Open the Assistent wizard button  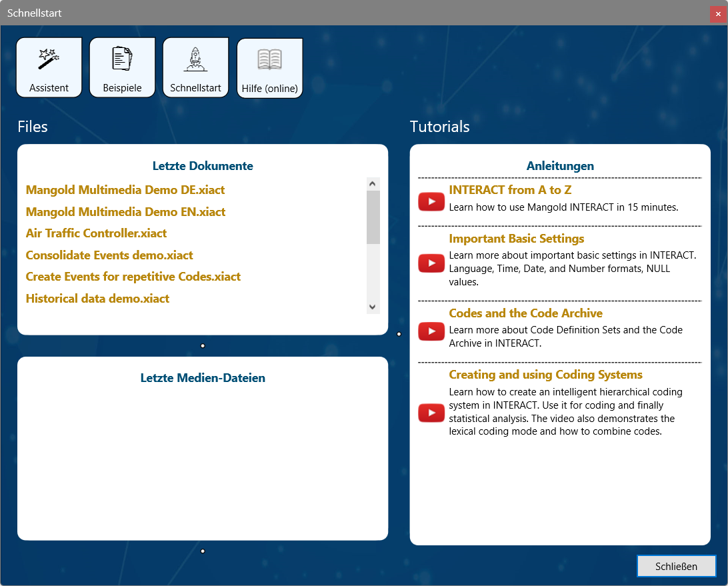pyautogui.click(x=49, y=68)
